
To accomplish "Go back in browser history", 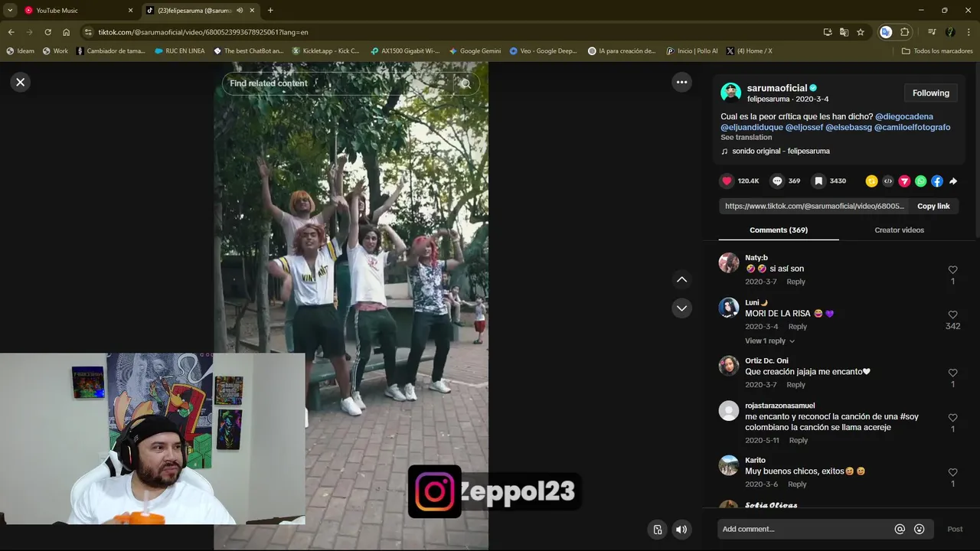I will point(11,32).
